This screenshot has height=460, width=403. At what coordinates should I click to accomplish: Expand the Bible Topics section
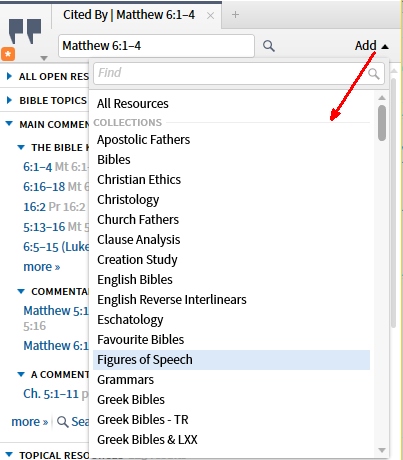(10, 100)
